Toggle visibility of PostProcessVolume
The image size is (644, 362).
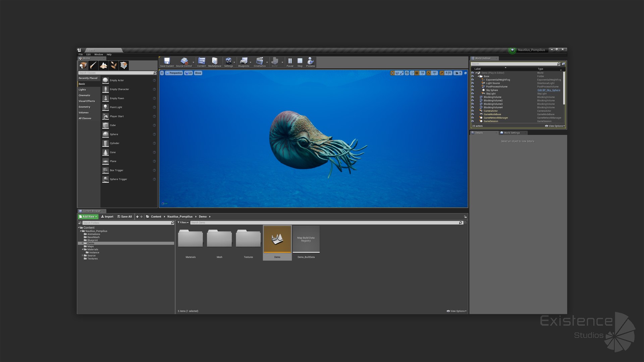pos(473,86)
